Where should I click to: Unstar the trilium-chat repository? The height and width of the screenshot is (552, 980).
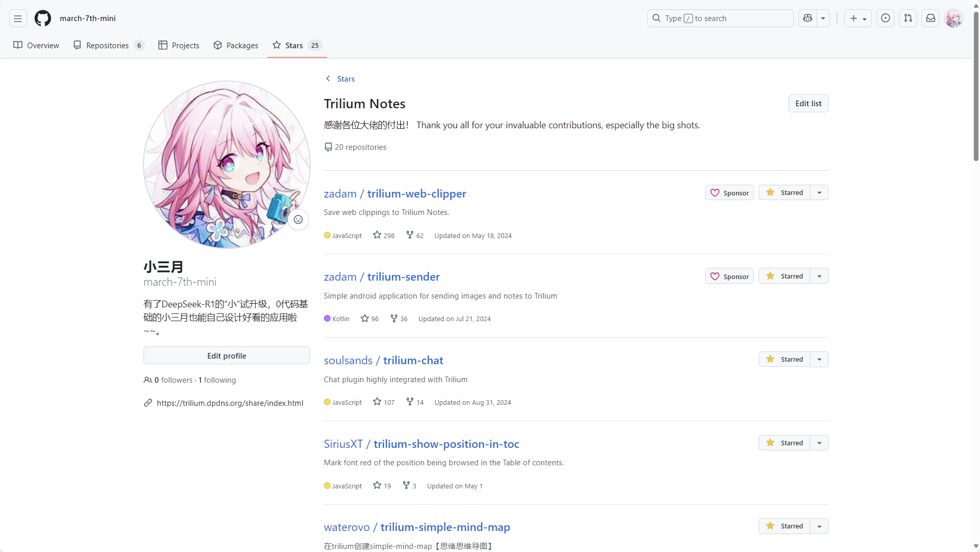(x=784, y=360)
